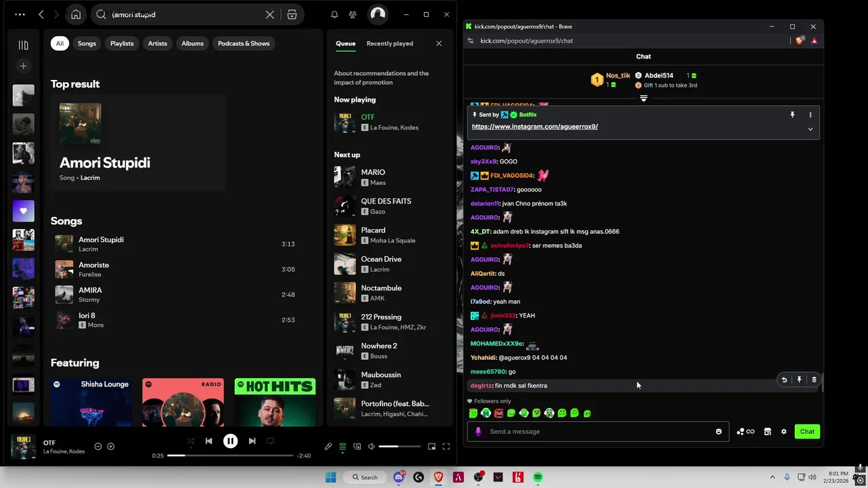
Task: Go back in Spotify navigation
Action: (41, 14)
